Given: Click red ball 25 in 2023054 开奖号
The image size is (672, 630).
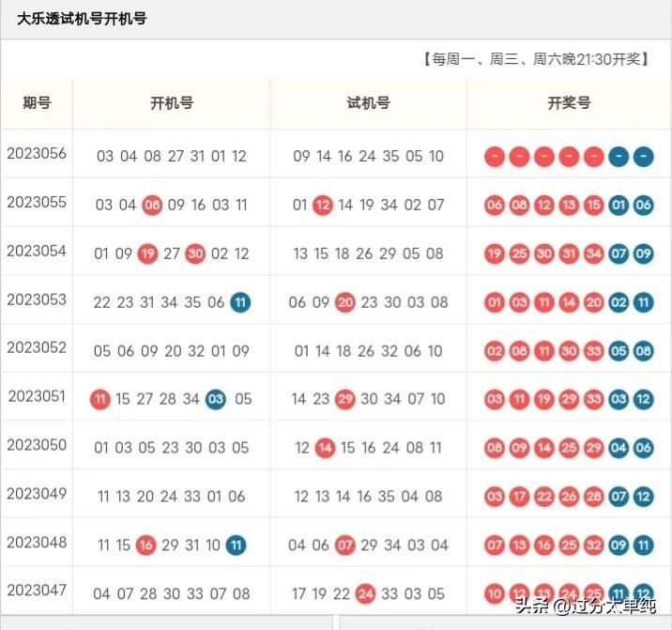Looking at the screenshot, I should [519, 254].
